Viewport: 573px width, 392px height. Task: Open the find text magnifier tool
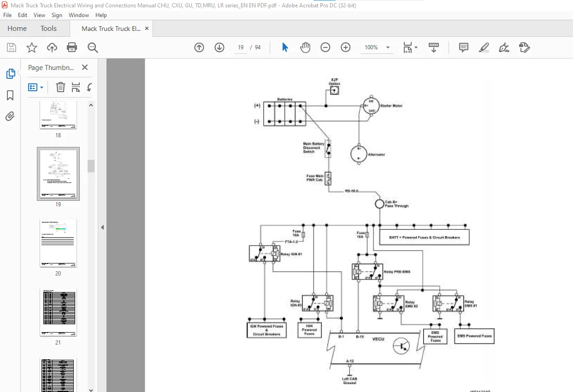click(93, 47)
